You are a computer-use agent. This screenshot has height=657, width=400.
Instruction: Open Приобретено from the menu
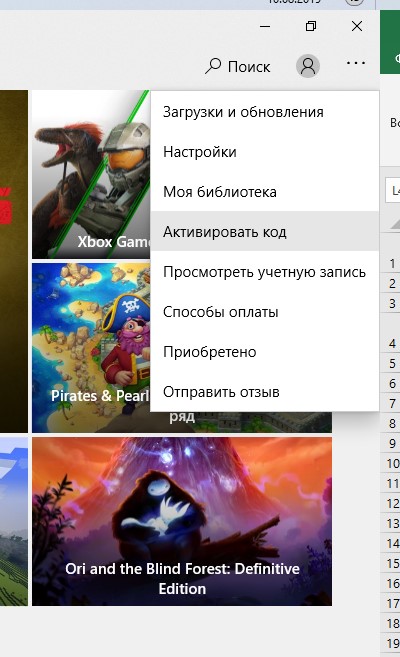[x=265, y=352]
